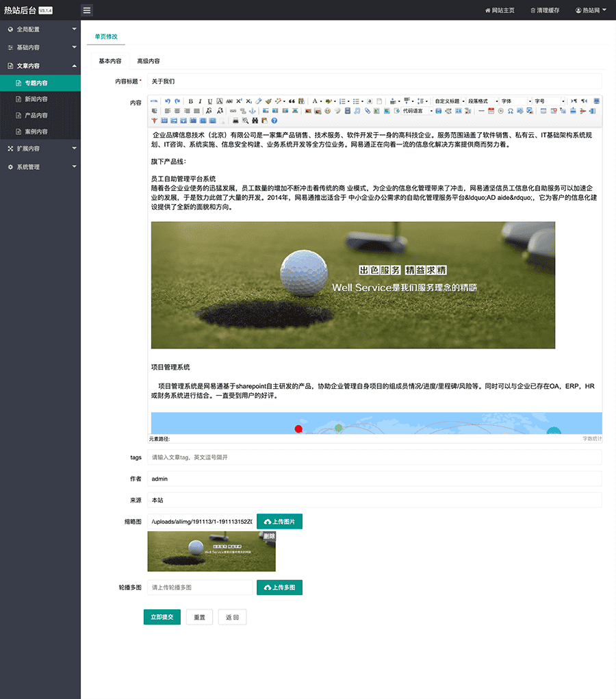This screenshot has height=699, width=616.
Task: Select 新闻内容 in sidebar
Action: [x=40, y=99]
